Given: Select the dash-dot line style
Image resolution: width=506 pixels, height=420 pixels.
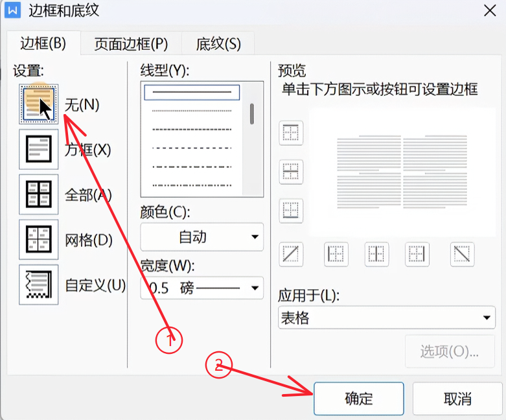Looking at the screenshot, I should pos(192,167).
